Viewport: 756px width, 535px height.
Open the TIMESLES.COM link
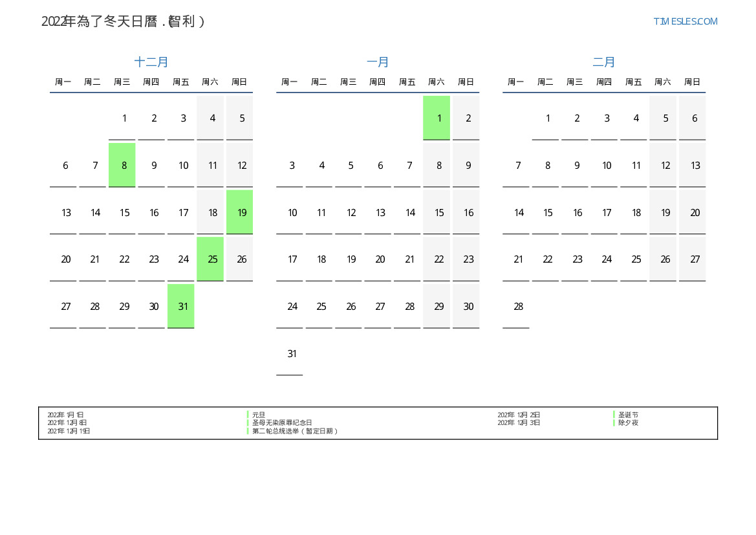[685, 21]
